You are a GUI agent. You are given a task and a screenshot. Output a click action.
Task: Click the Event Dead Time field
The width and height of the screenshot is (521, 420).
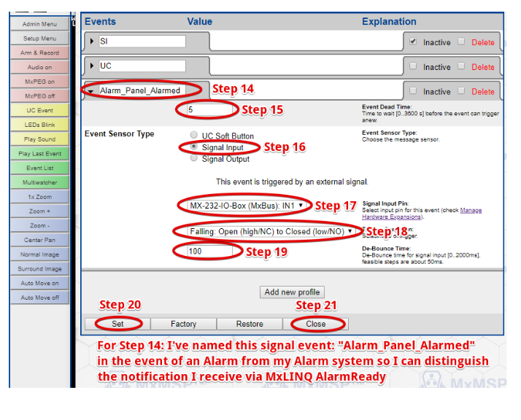point(209,109)
